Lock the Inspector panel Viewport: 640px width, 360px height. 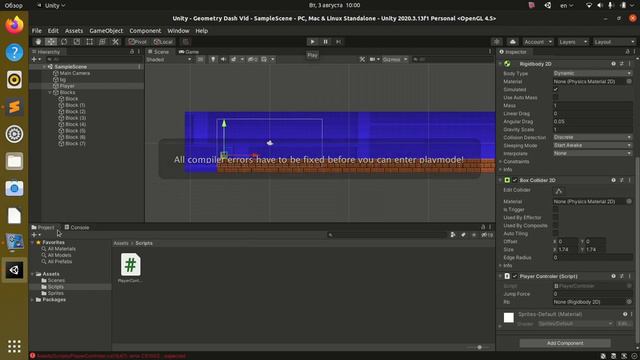click(627, 52)
